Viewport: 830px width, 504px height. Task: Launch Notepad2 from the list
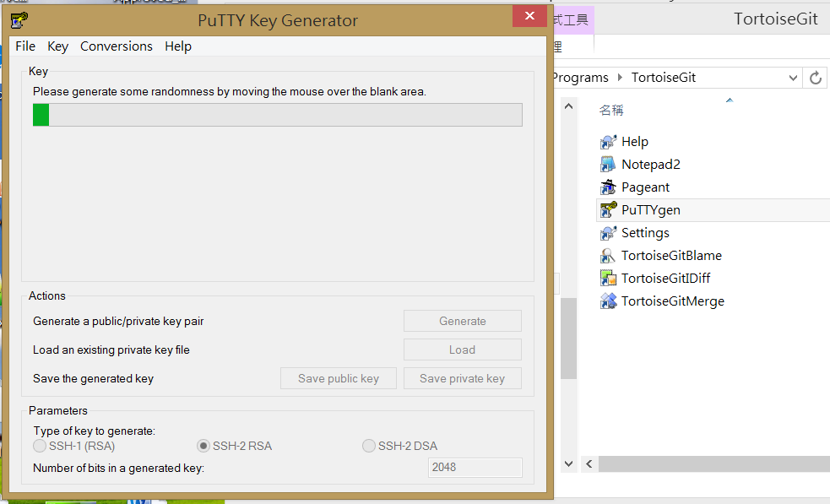(650, 164)
